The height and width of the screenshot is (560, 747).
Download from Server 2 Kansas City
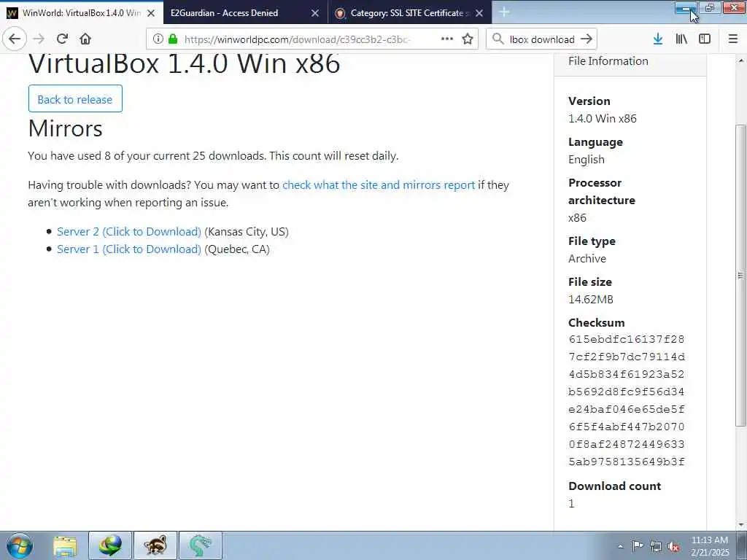click(x=129, y=231)
